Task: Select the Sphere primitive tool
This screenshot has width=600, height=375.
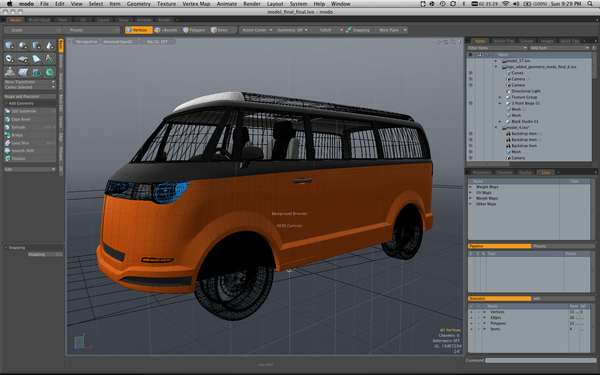Action: tap(23, 46)
